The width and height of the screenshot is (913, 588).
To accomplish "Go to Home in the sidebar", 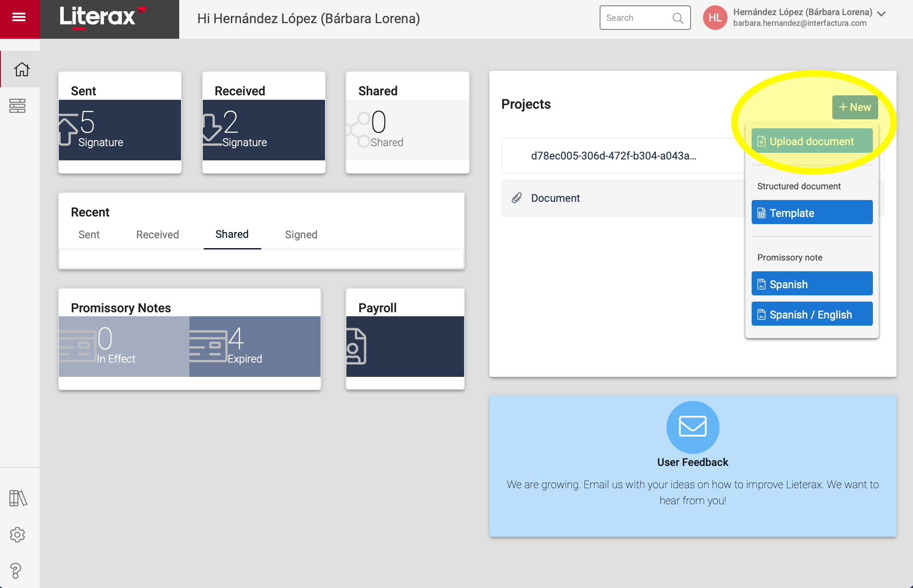I will point(21,69).
